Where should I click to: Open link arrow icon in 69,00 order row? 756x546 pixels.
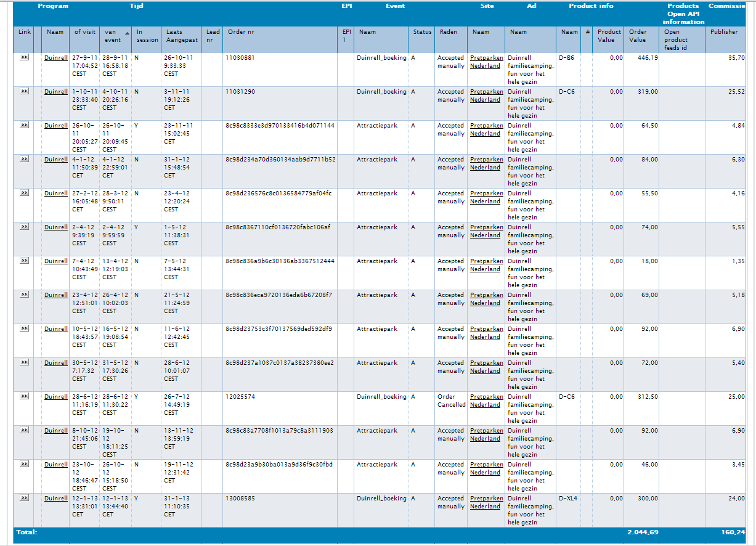coord(24,295)
